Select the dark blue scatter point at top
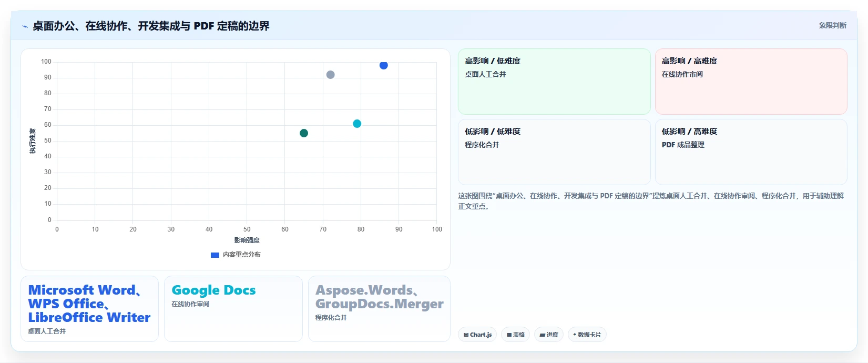The height and width of the screenshot is (363, 868). (x=384, y=65)
